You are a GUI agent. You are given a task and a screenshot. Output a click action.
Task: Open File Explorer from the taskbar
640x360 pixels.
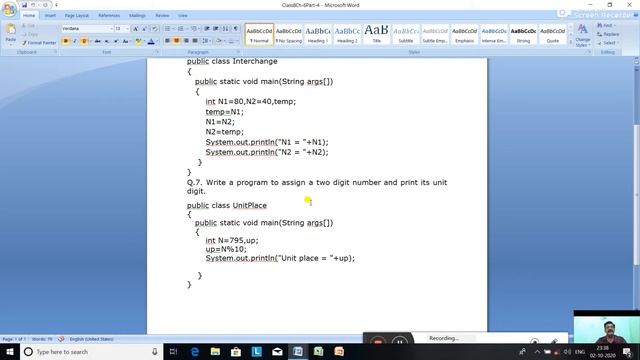pos(215,351)
